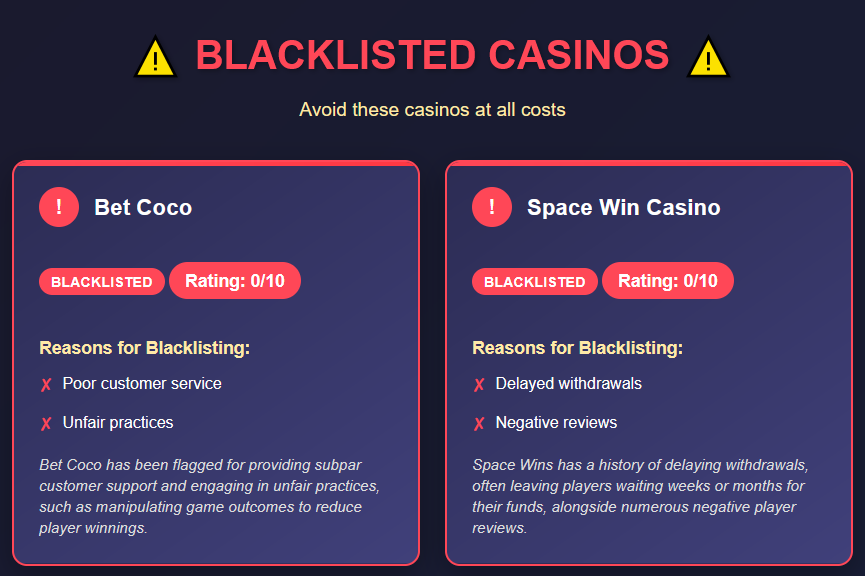Click the X mark next to Poor customer service
Viewport: 865px width, 576px height.
tap(46, 385)
